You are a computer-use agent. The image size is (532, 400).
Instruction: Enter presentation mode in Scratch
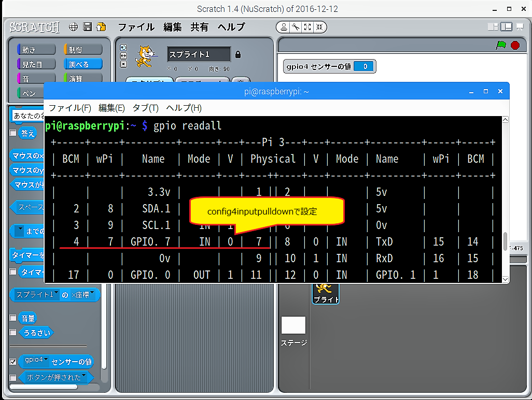(520, 27)
